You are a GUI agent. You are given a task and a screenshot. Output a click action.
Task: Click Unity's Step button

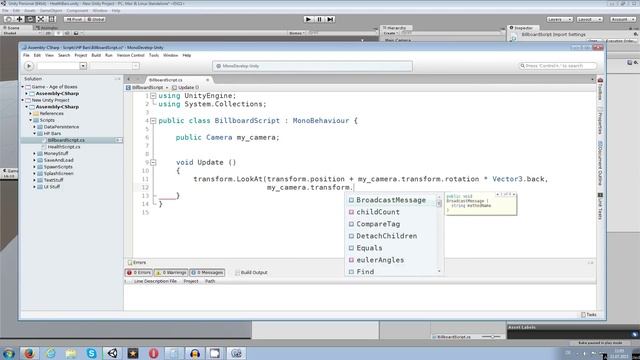pyautogui.click(x=330, y=19)
